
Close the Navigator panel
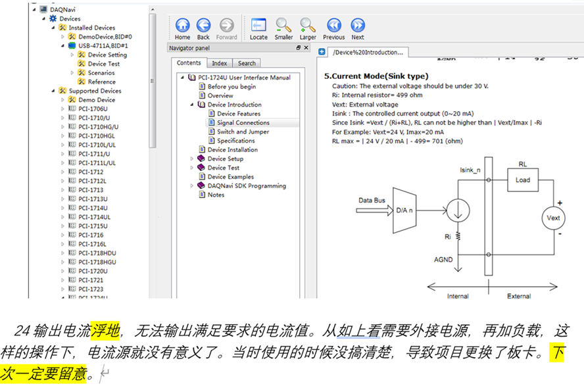[x=308, y=48]
